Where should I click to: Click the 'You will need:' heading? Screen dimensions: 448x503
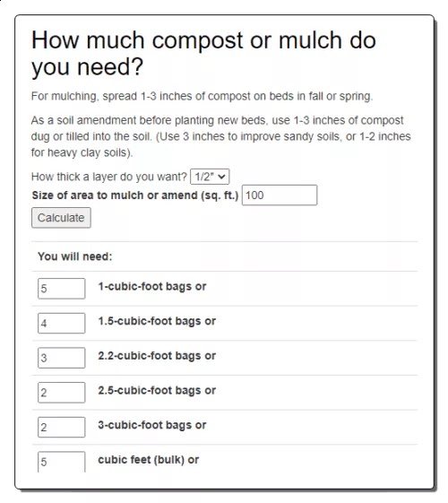click(x=75, y=256)
